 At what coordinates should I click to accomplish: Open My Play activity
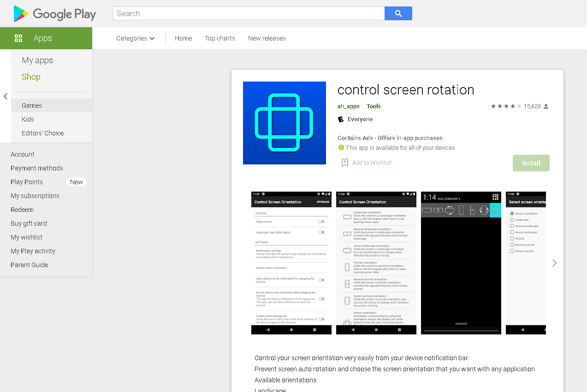[x=33, y=251]
